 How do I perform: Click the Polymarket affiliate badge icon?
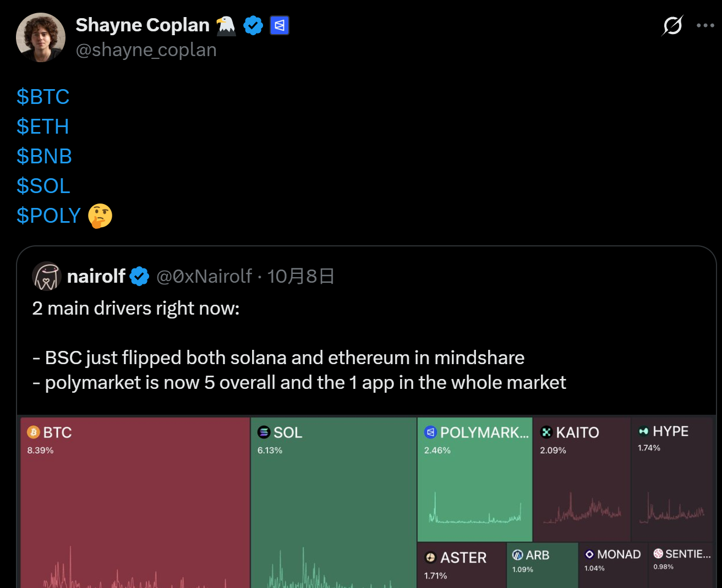point(280,25)
